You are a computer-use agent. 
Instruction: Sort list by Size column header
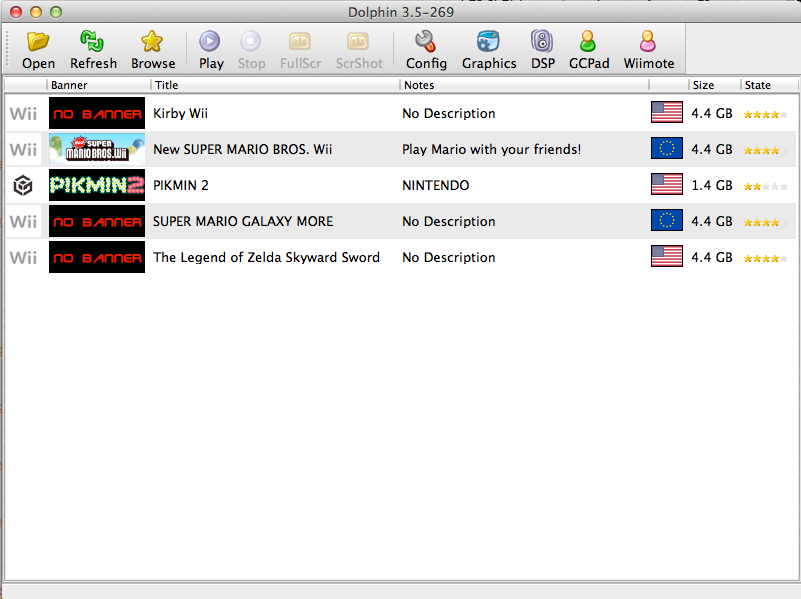point(714,85)
